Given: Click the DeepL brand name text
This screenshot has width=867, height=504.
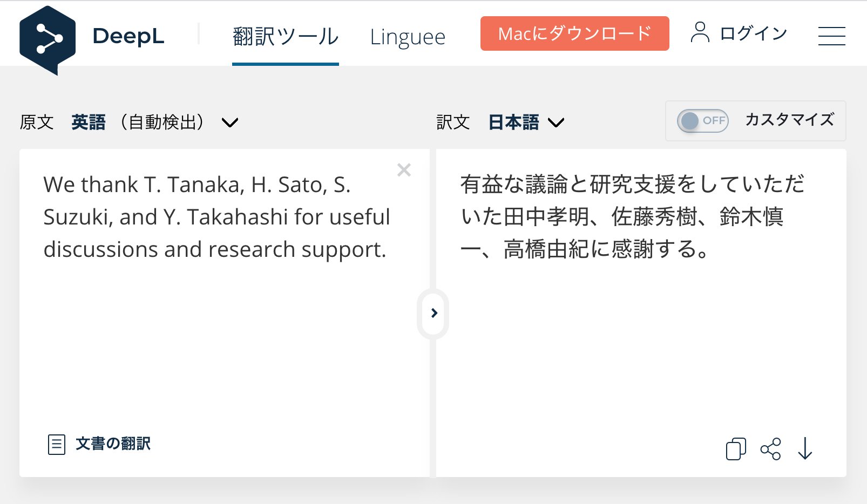Looking at the screenshot, I should pos(128,36).
